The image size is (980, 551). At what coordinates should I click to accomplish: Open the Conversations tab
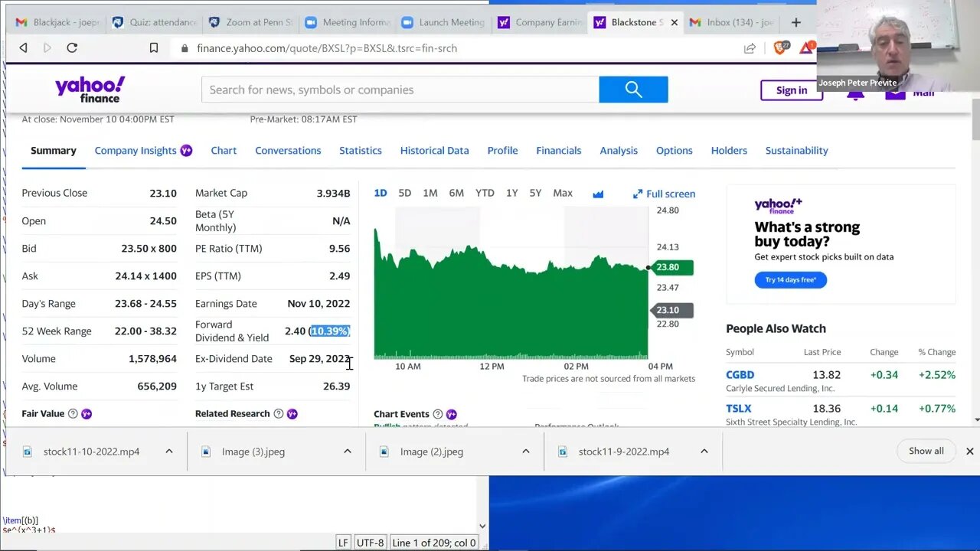[x=288, y=151]
